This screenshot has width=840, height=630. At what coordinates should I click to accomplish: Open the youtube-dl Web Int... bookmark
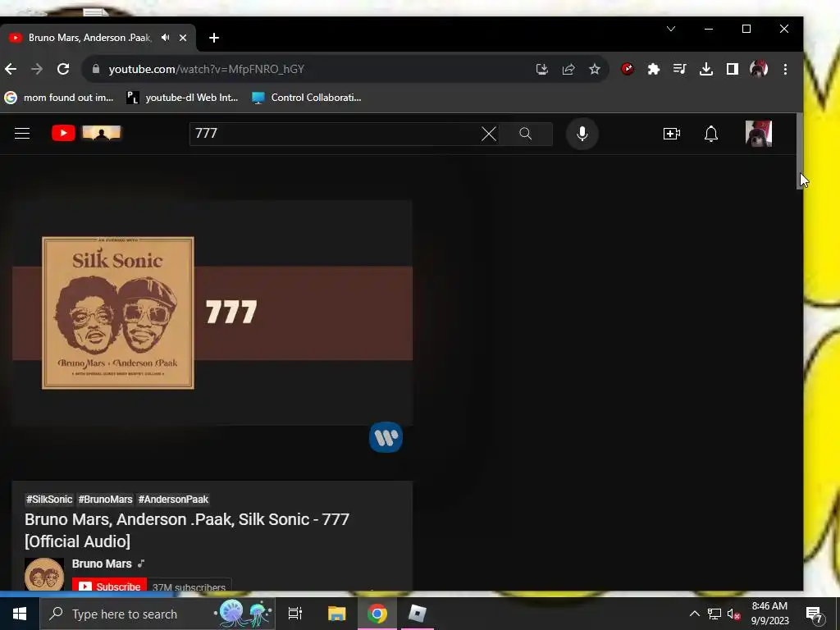(x=182, y=98)
